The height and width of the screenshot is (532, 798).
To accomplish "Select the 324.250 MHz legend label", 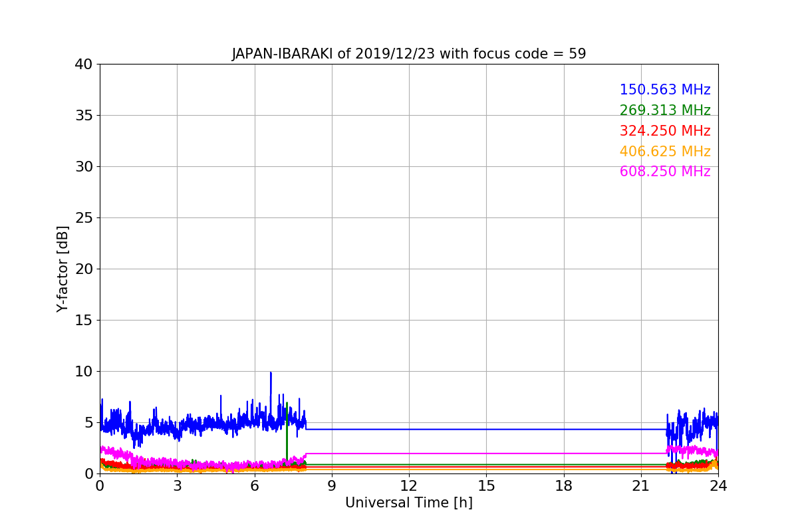I will click(x=665, y=131).
